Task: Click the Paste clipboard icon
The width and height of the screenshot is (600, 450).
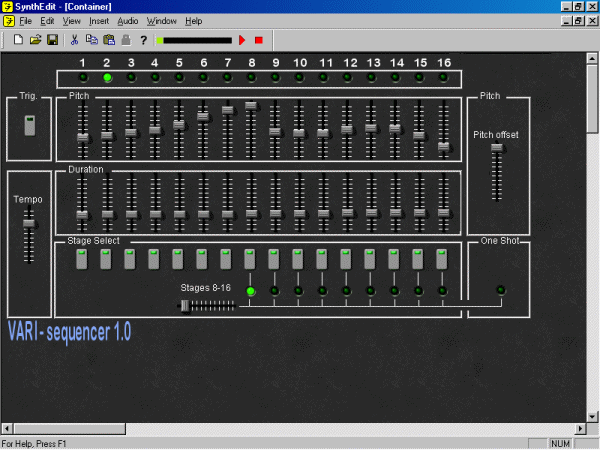Action: (108, 40)
